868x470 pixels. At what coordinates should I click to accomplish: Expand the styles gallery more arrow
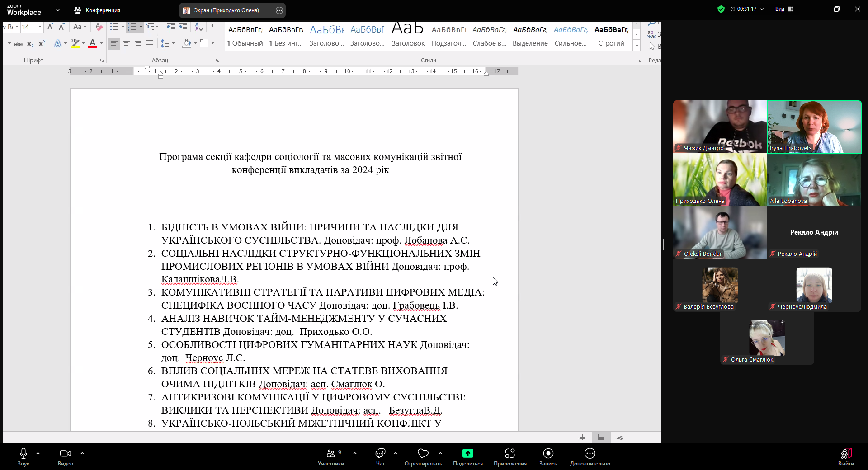637,45
